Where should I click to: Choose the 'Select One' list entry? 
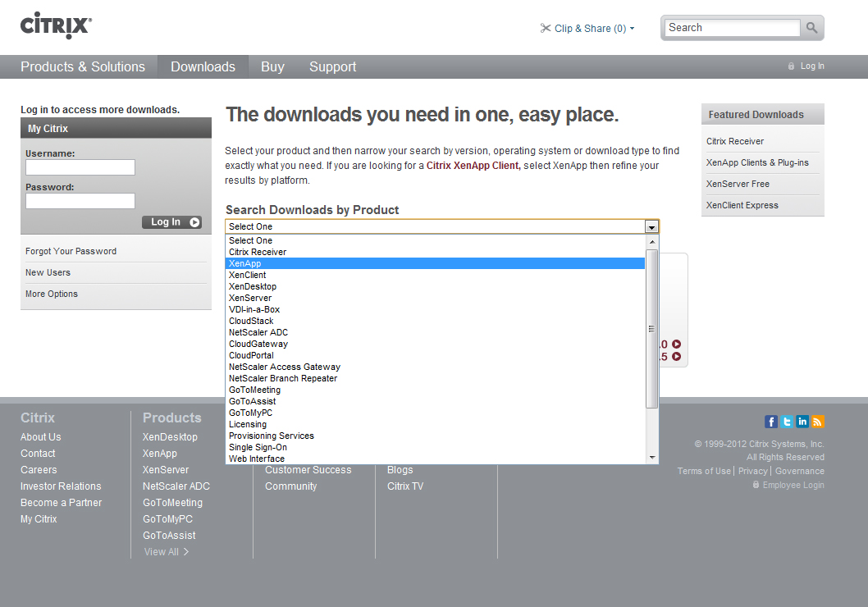click(x=436, y=240)
